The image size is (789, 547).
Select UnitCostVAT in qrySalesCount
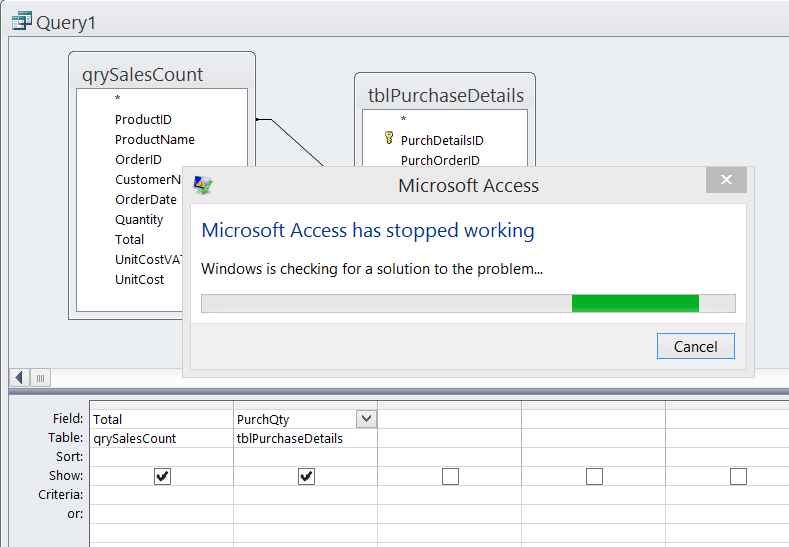(x=148, y=260)
